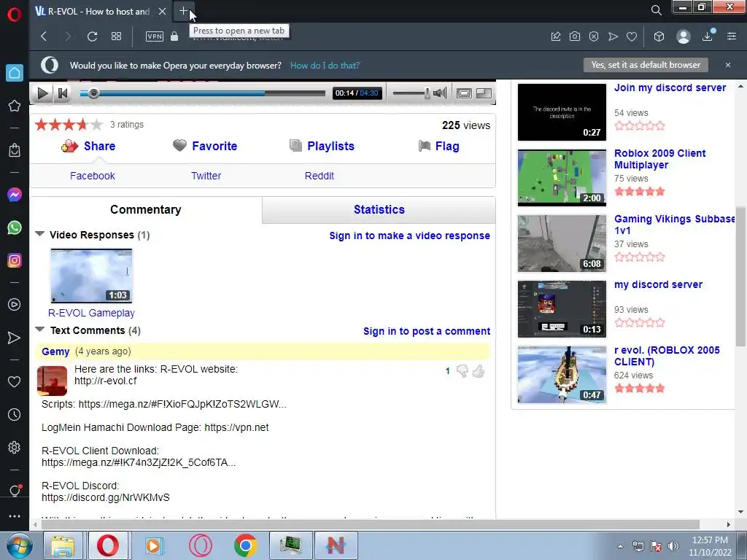The height and width of the screenshot is (560, 747).
Task: Switch to the Commentary tab
Action: click(146, 209)
